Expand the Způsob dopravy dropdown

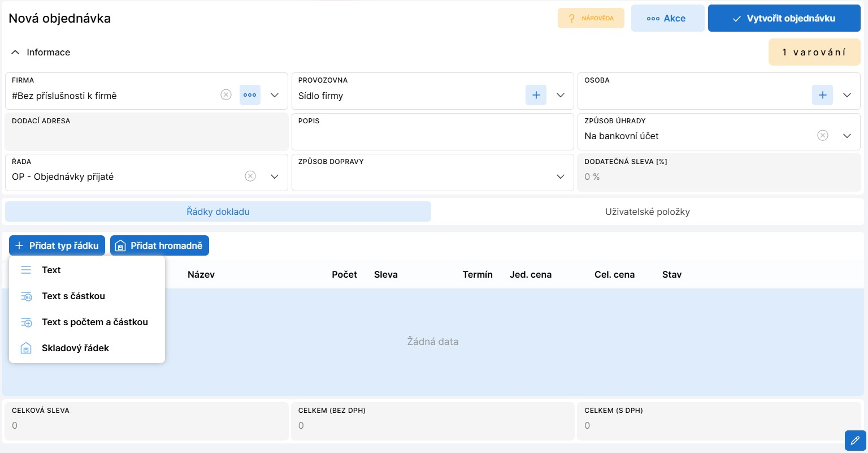561,176
